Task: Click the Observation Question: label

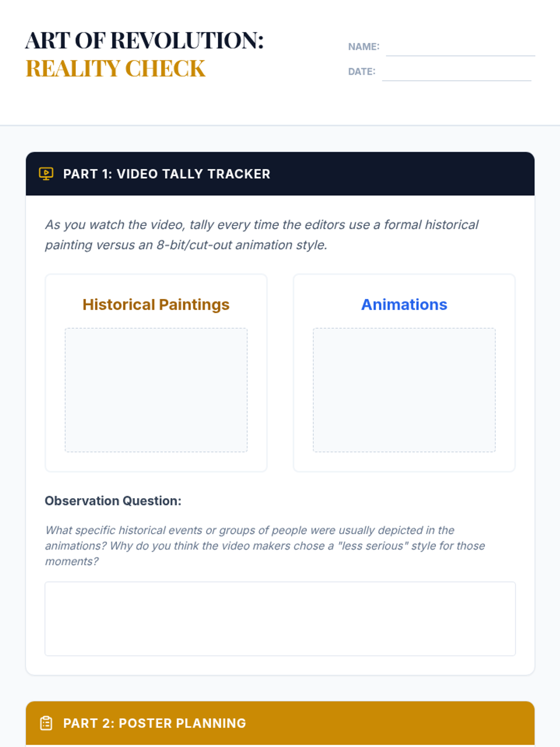Action: tap(113, 500)
